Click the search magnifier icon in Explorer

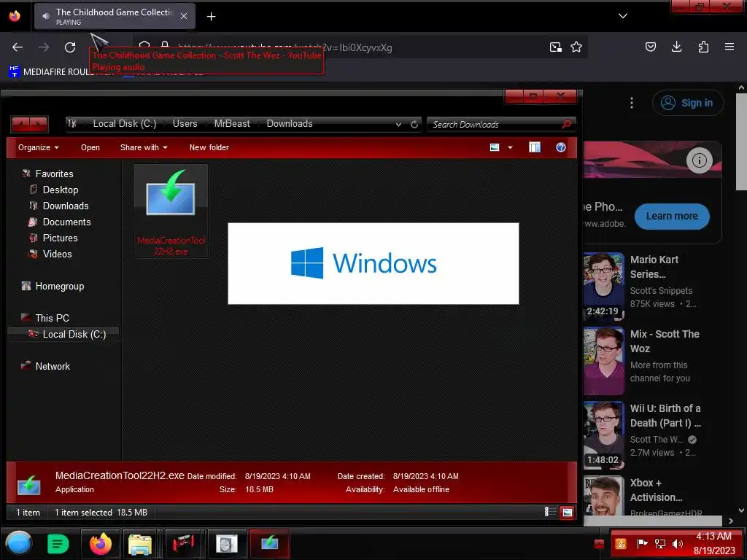coord(566,124)
